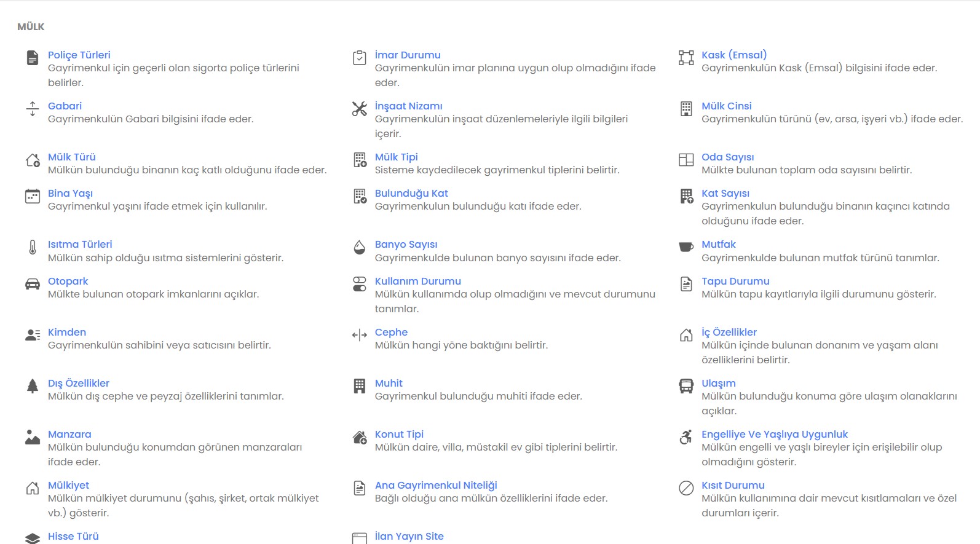Open the Gabari link
This screenshot has height=544, width=980.
click(x=65, y=106)
